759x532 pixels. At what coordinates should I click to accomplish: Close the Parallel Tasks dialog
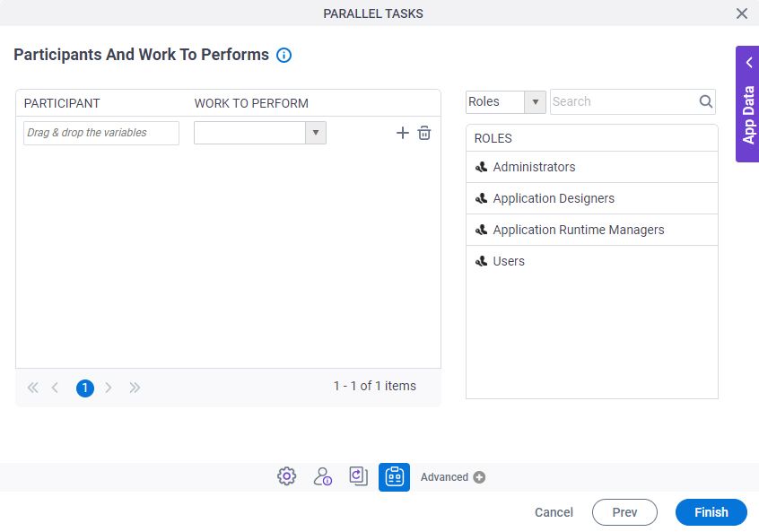[x=742, y=13]
